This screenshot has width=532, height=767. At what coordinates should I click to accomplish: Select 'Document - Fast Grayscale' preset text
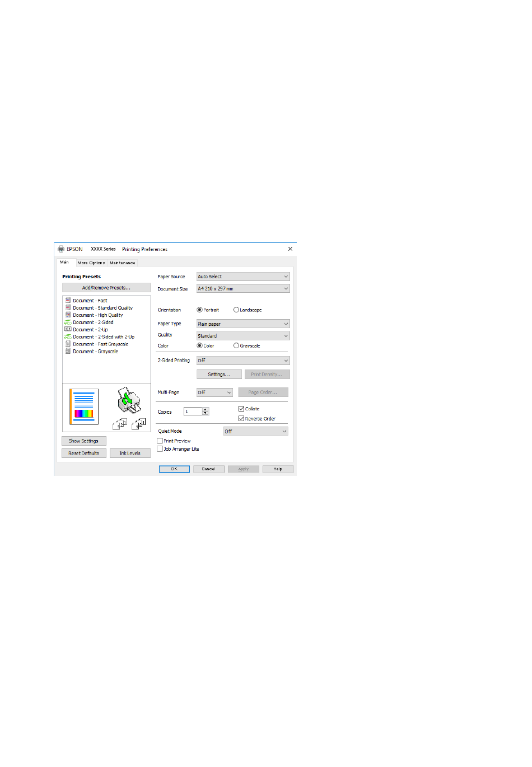(x=100, y=344)
